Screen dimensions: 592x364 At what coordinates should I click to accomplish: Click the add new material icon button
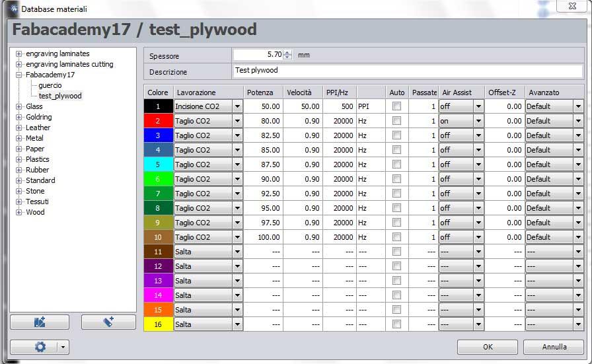pyautogui.click(x=108, y=322)
